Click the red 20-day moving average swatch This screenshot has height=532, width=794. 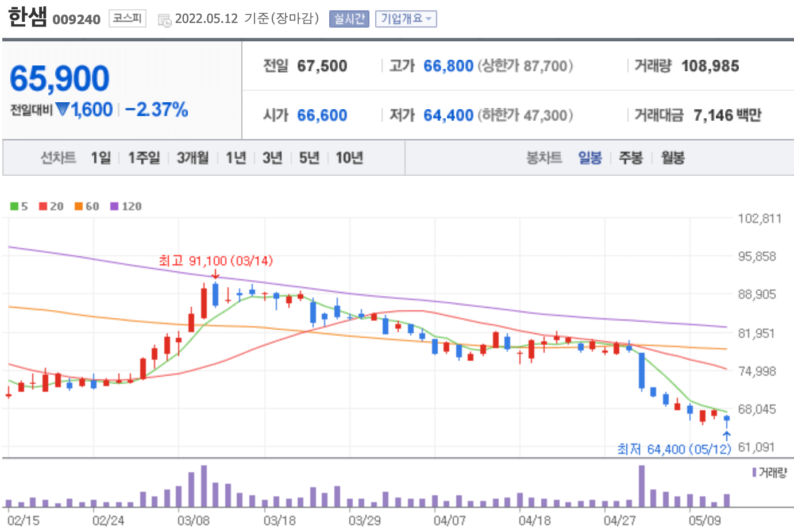(x=43, y=206)
